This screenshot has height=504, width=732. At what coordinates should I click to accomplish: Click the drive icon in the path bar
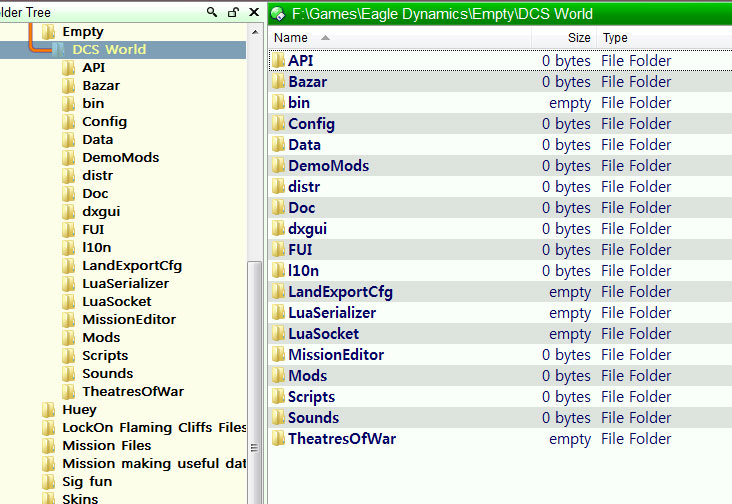tap(279, 14)
